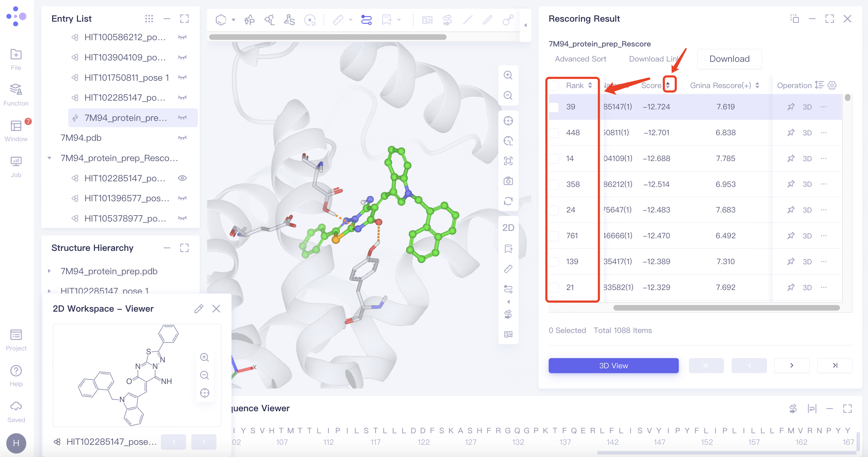Expand the 7M94_protein_prep.pdb hierarchy entry
868x457 pixels.
pos(49,271)
